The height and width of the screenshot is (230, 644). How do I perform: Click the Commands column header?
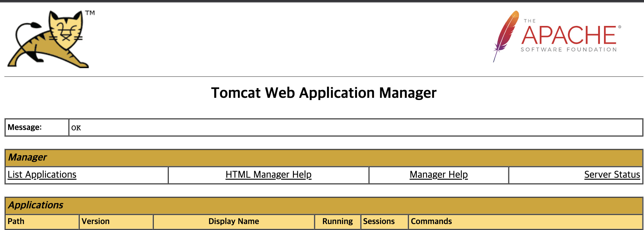click(x=526, y=222)
